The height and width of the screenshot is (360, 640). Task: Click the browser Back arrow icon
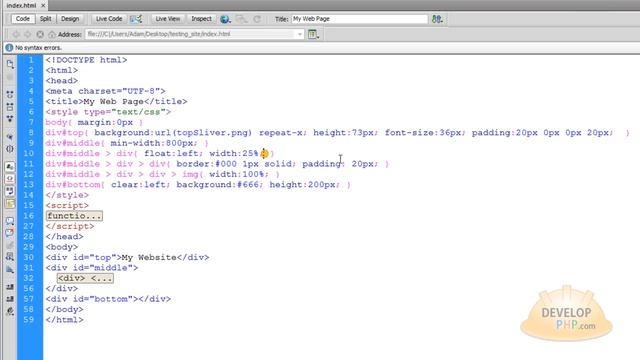[16, 34]
